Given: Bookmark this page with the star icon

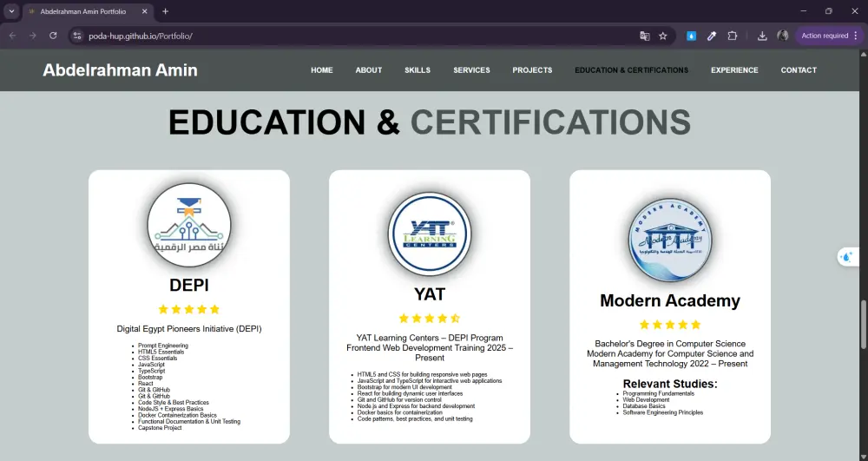Looking at the screenshot, I should (662, 36).
